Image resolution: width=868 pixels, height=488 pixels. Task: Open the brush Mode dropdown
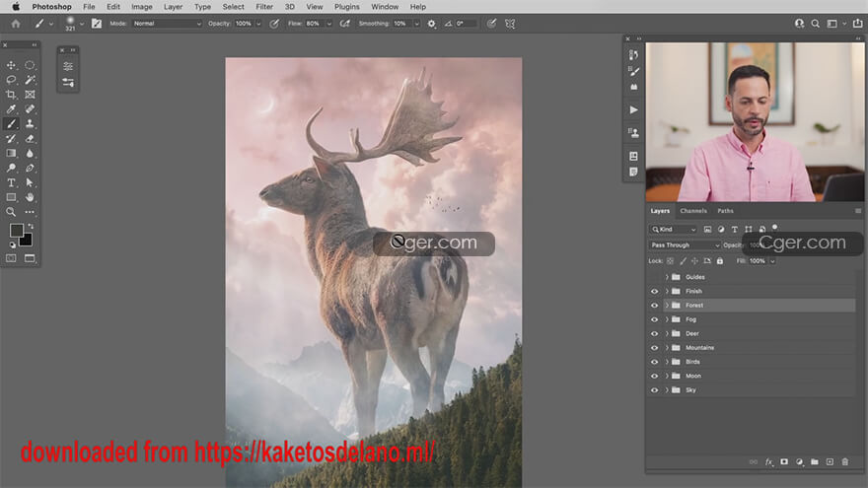[x=167, y=24]
